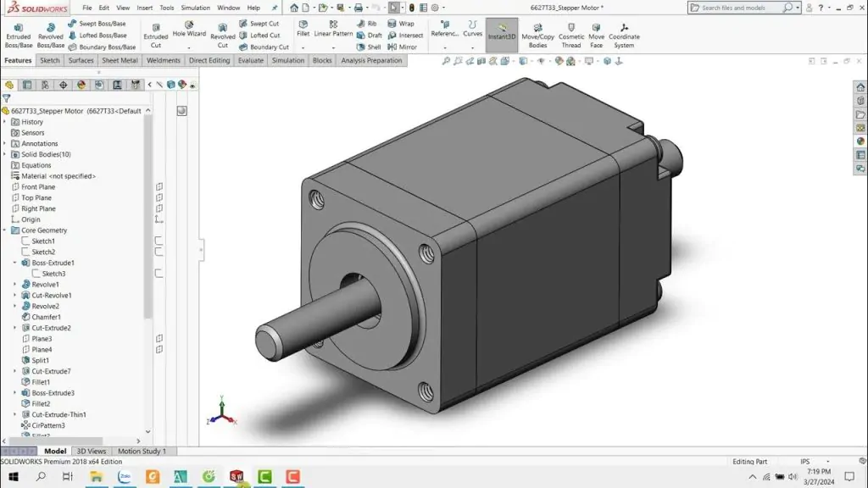Click the Intersect tool

[405, 36]
